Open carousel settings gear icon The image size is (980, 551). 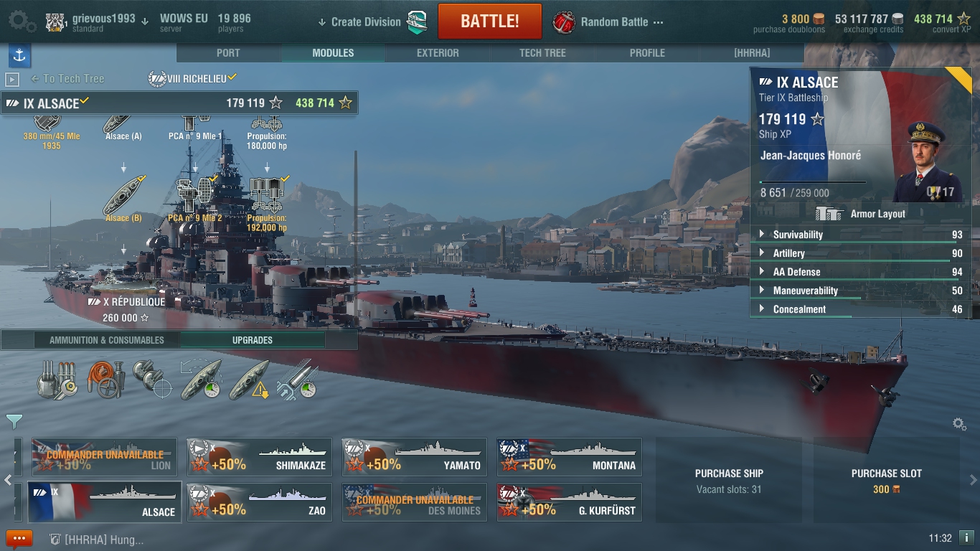[x=959, y=424]
